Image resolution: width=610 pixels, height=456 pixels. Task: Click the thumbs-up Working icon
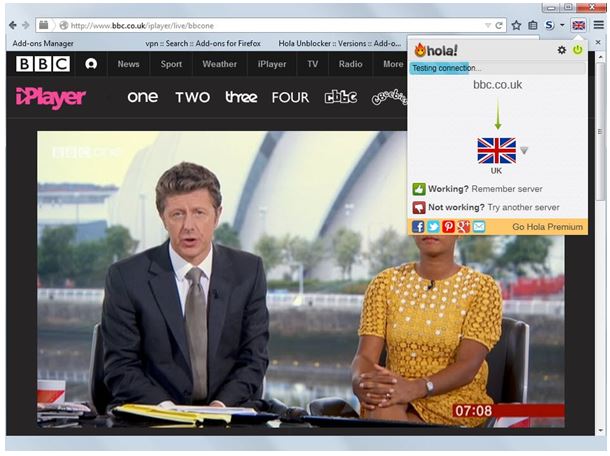coord(419,189)
